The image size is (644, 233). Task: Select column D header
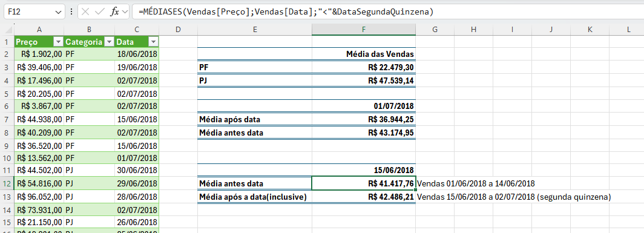coord(178,29)
